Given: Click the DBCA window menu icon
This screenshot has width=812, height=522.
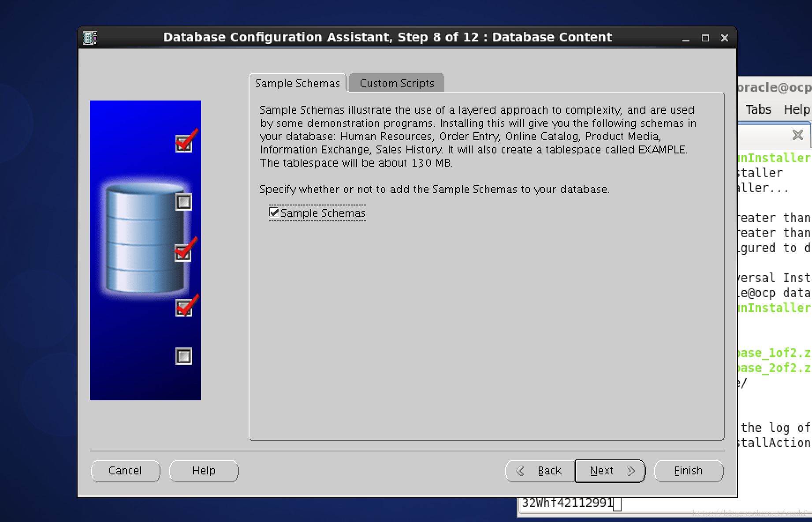Looking at the screenshot, I should coord(90,37).
